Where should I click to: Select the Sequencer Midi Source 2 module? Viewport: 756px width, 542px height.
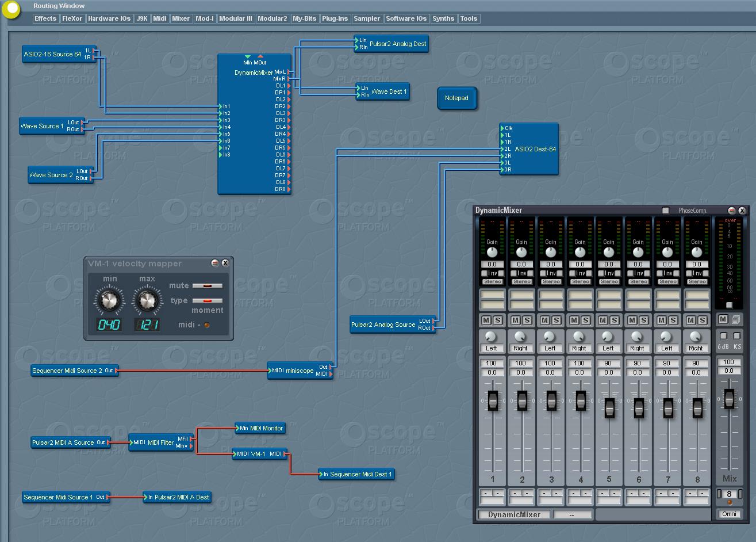tap(75, 371)
